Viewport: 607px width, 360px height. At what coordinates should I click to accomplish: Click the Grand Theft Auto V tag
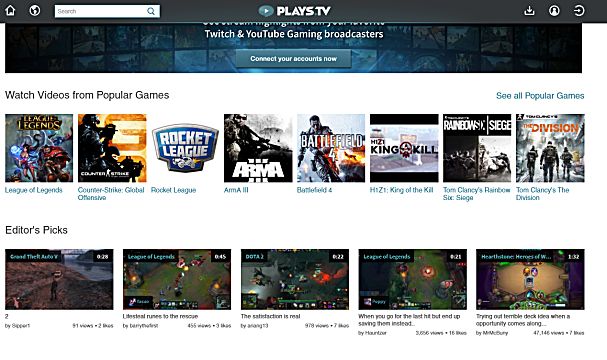pos(34,257)
